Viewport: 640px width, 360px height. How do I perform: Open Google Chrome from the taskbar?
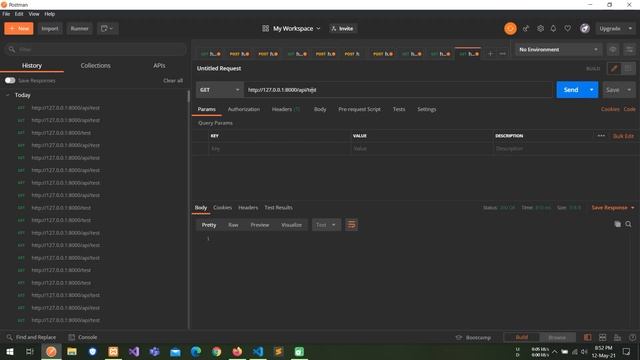click(x=217, y=351)
